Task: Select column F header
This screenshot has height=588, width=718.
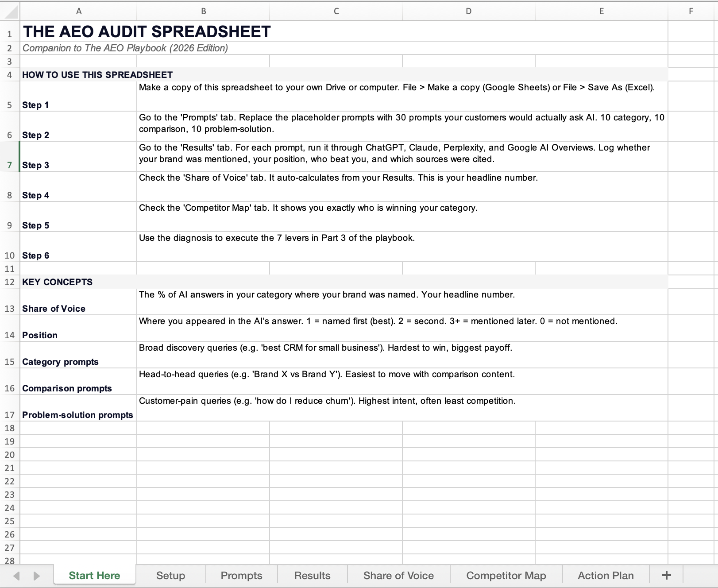Action: (691, 11)
